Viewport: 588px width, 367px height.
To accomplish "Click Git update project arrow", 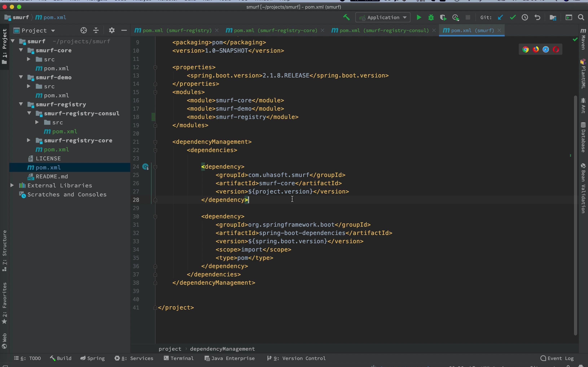I will tap(501, 17).
